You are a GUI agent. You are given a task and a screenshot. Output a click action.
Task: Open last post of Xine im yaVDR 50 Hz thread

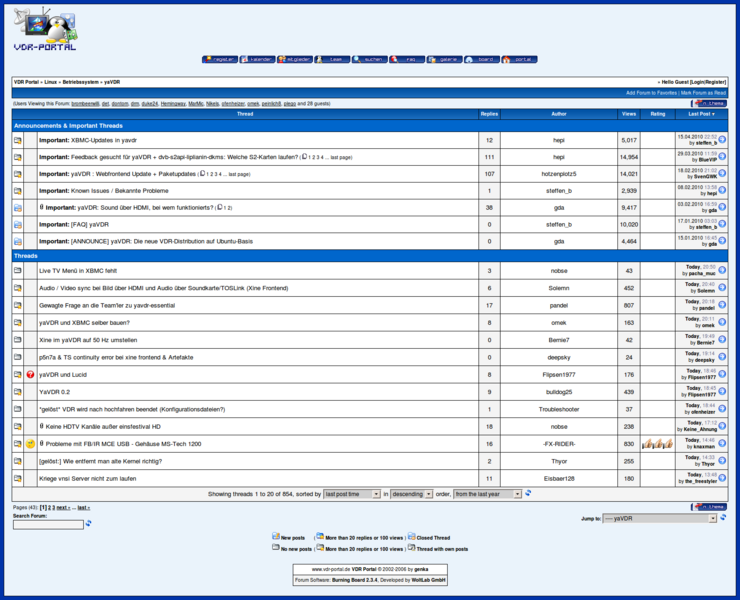point(722,340)
